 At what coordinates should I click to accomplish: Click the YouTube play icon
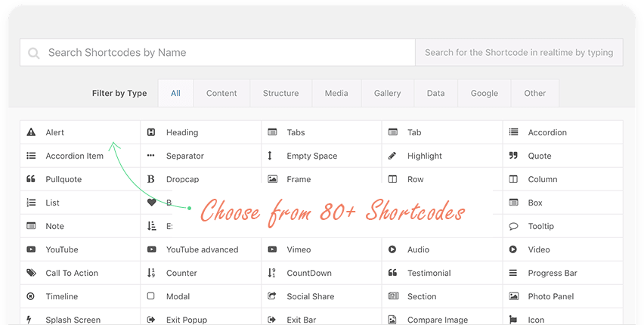click(x=31, y=249)
